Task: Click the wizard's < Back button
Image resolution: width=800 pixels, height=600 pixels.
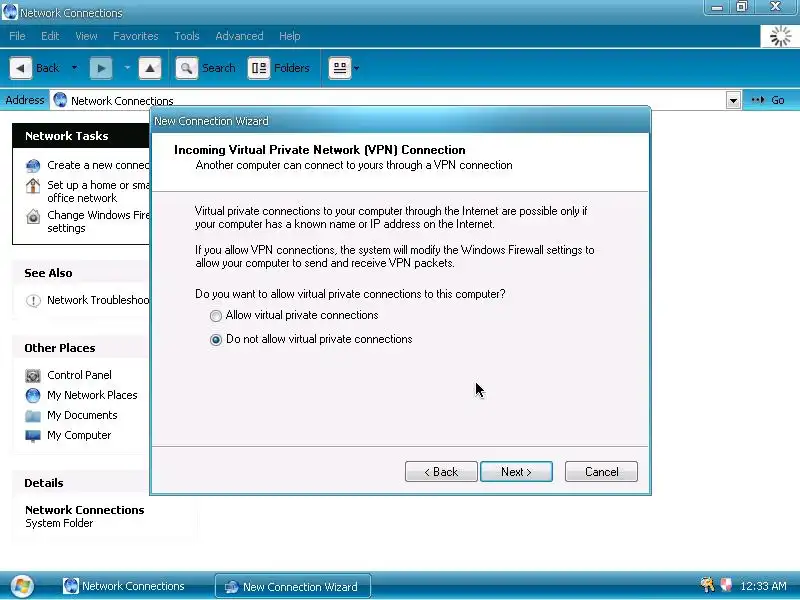Action: click(x=441, y=472)
